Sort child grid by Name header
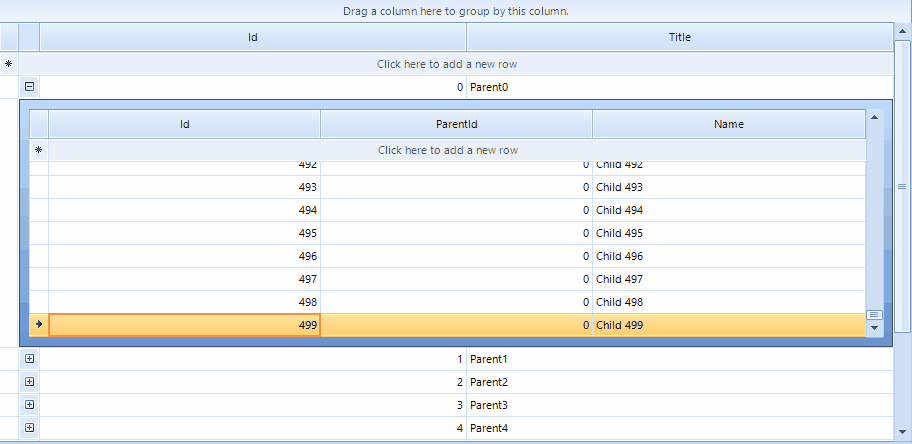912x444 pixels. click(728, 125)
